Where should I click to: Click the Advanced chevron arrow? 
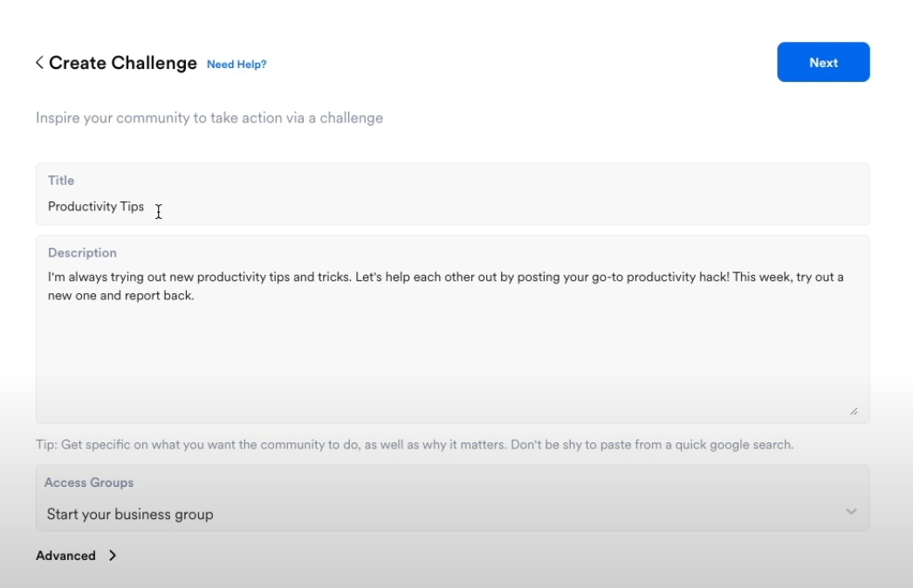[x=113, y=556]
